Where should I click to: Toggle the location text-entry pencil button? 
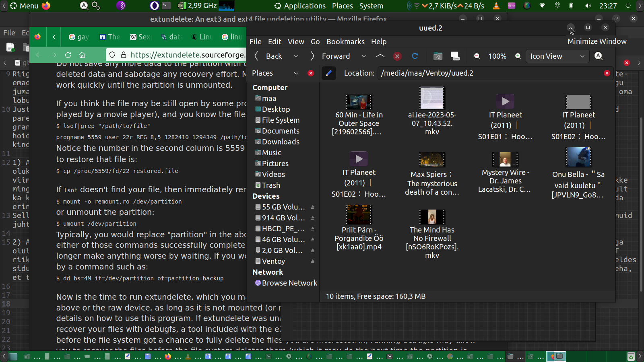click(x=329, y=73)
